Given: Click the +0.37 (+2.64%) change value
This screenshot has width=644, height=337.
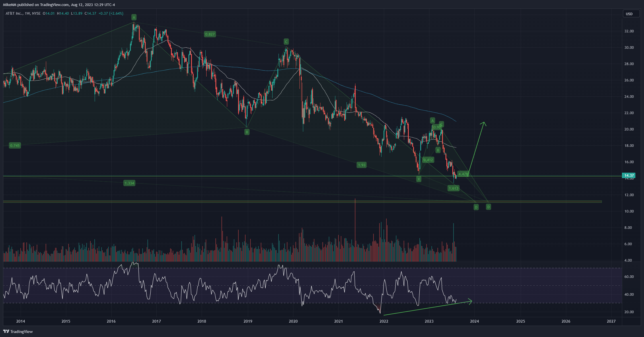Looking at the screenshot, I should 111,13.
